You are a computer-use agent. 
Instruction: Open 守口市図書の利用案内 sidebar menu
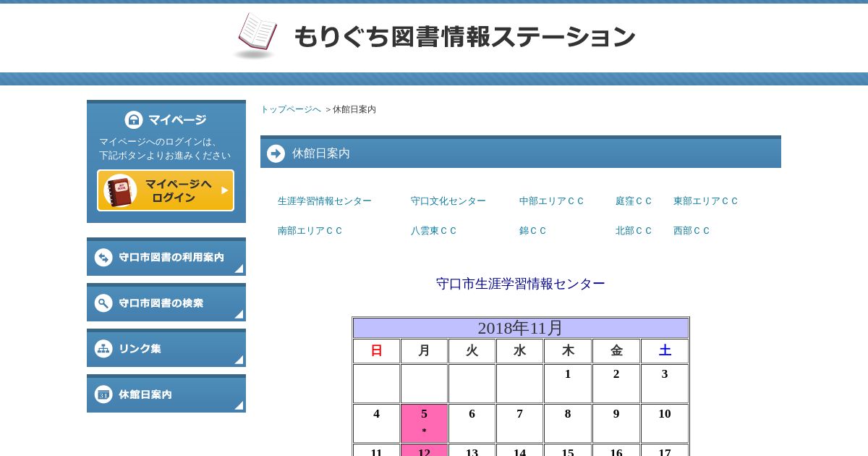(x=166, y=257)
